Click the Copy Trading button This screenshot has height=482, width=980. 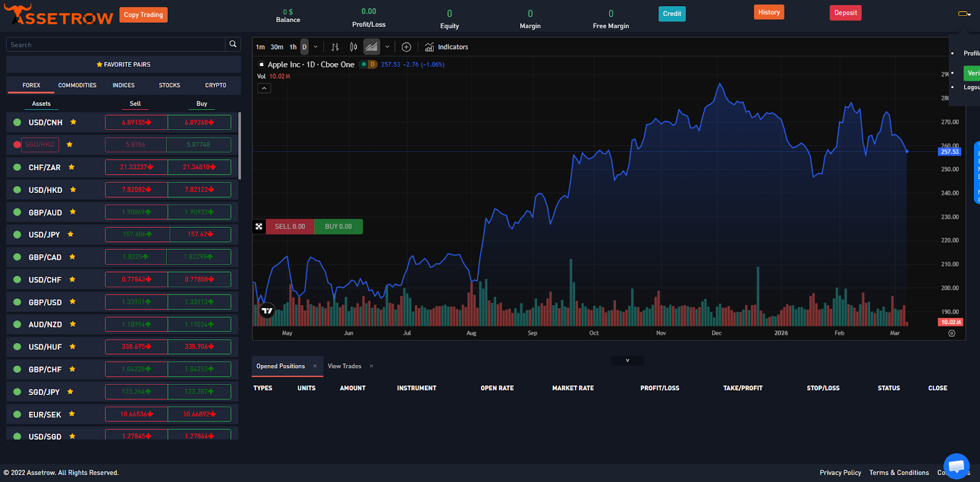[x=143, y=15]
